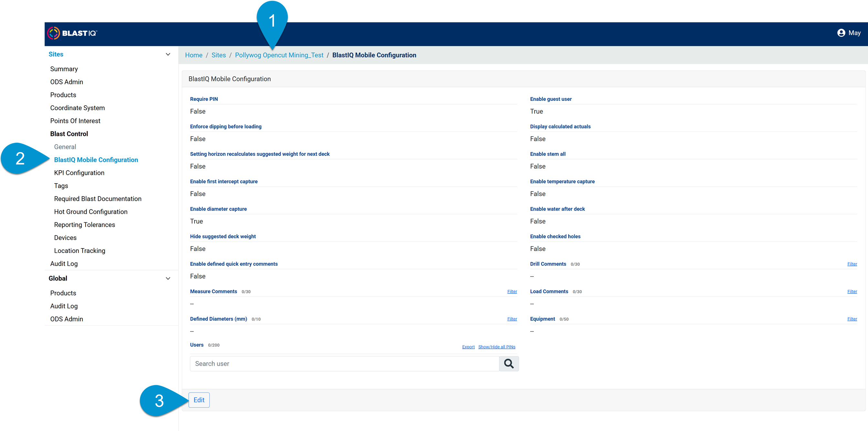Click the Enforce dipping before loading label
This screenshot has width=868, height=431.
tap(226, 126)
